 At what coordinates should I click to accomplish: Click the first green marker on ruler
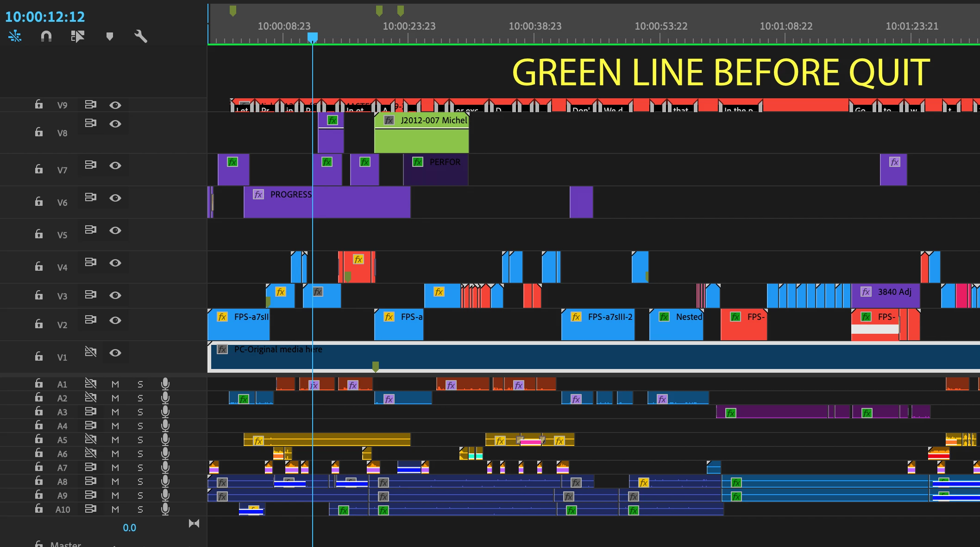point(233,10)
